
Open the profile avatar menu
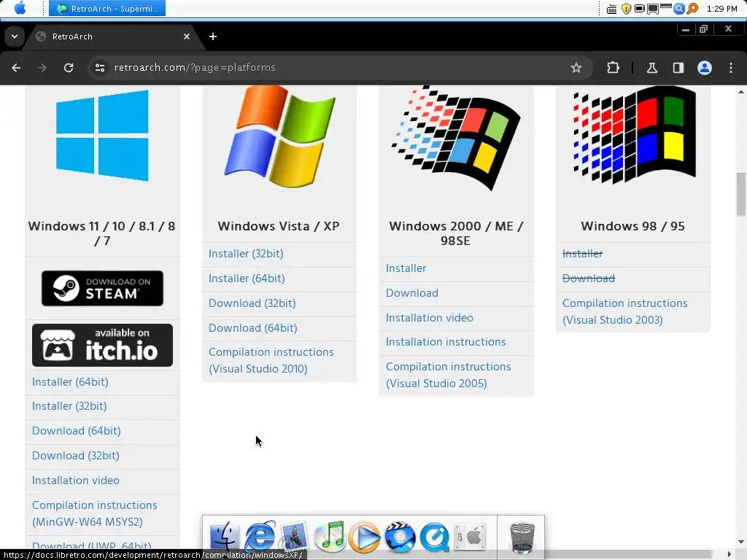pyautogui.click(x=705, y=68)
